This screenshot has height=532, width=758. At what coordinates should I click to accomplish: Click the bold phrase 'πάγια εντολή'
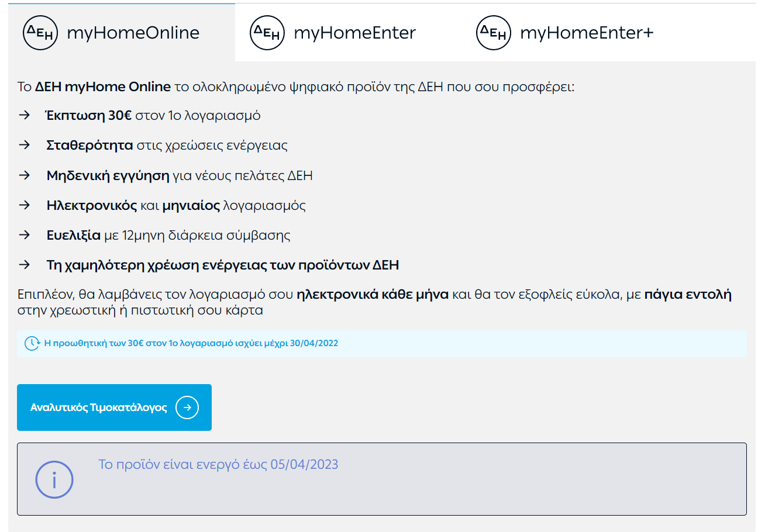click(x=688, y=294)
